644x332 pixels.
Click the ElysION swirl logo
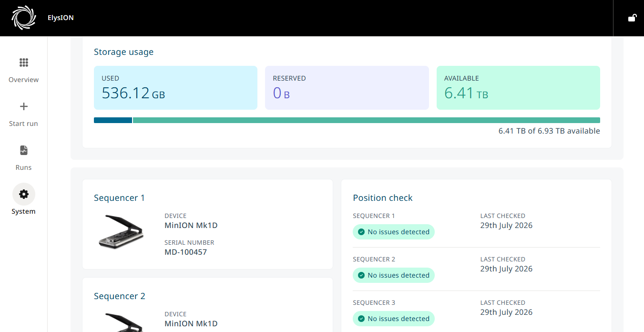23,18
